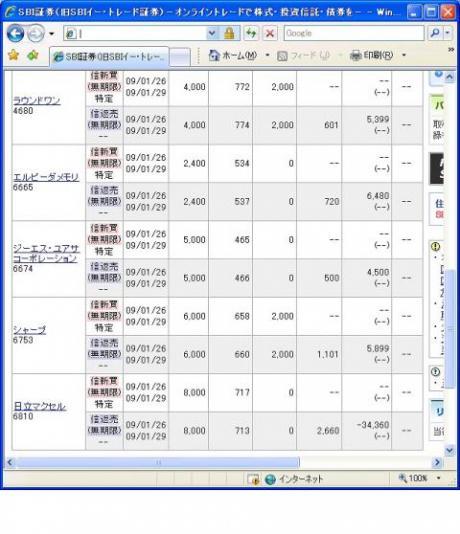Viewport: 460px width, 534px height.
Task: Open the シャープ stock link
Action: coord(29,330)
